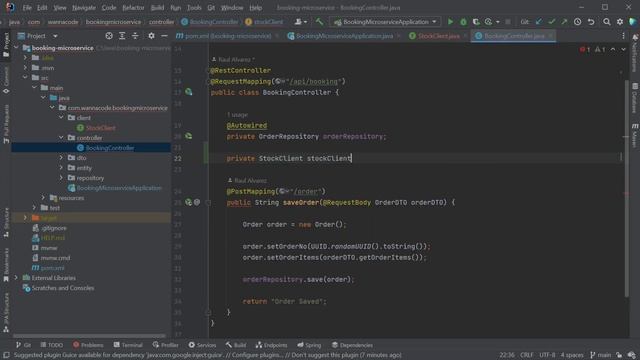Collapse the booking-microservice root node

[x=16, y=48]
